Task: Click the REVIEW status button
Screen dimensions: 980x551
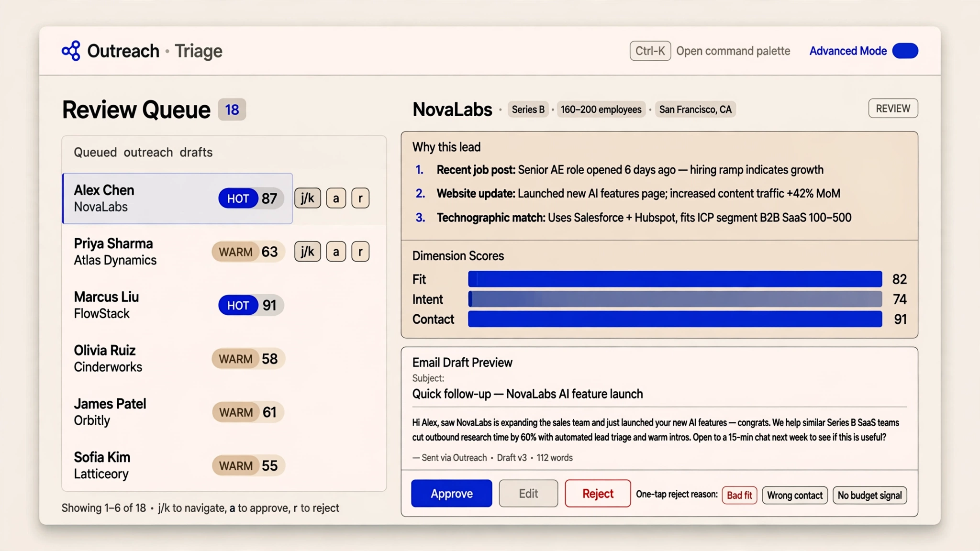Action: click(x=893, y=109)
